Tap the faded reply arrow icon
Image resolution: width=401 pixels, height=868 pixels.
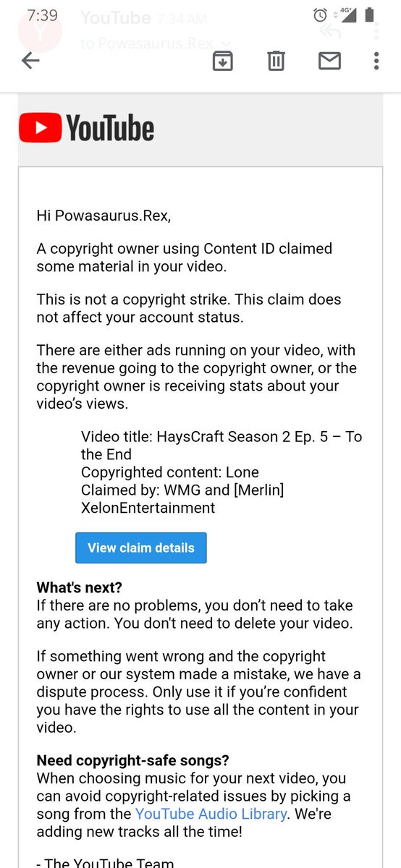[x=329, y=30]
